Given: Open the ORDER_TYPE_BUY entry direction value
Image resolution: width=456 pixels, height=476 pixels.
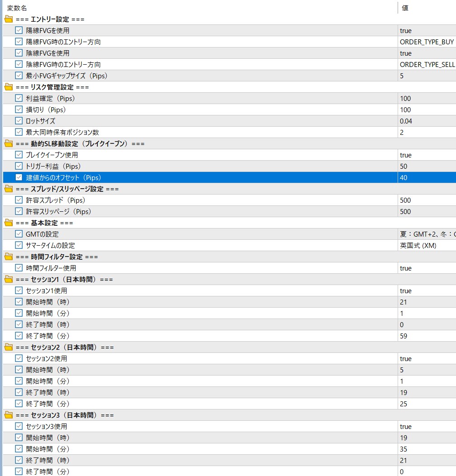Looking at the screenshot, I should click(x=427, y=42).
